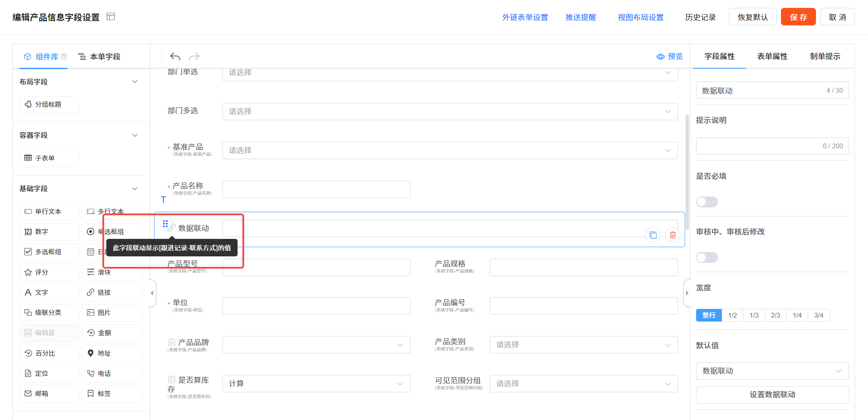This screenshot has width=868, height=420.
Task: Click the redo arrow icon
Action: click(194, 56)
